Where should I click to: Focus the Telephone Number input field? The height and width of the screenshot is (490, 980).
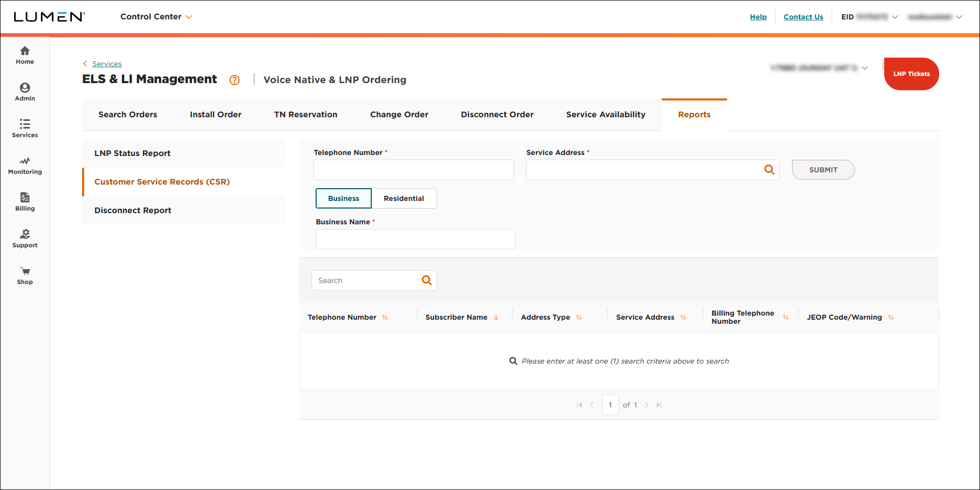tap(414, 170)
